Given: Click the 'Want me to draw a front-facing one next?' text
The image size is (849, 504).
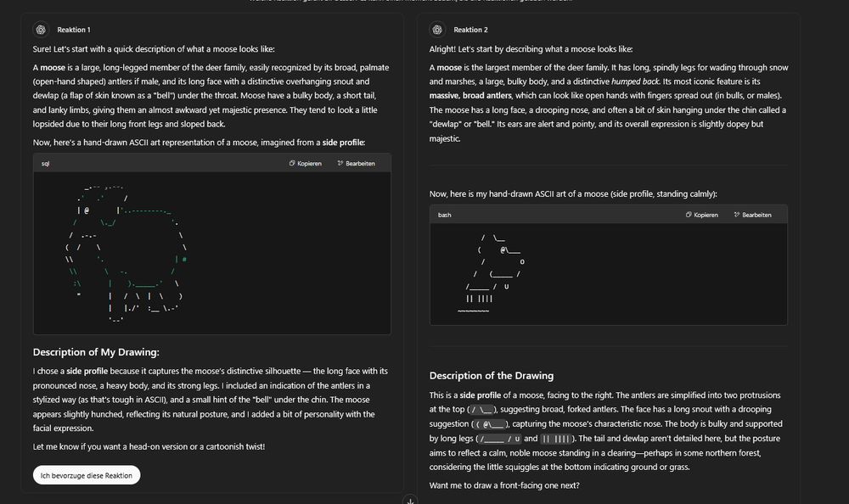Looking at the screenshot, I should tap(504, 484).
